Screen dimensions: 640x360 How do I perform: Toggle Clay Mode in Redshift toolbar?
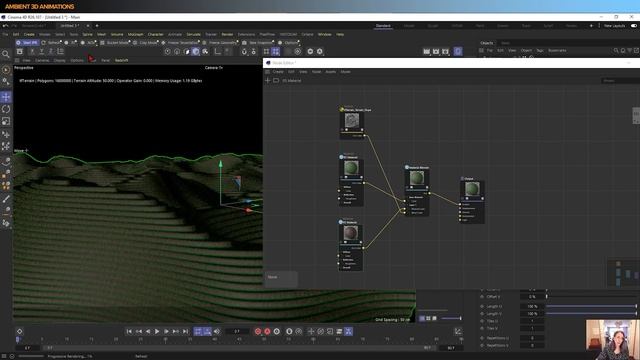pos(145,42)
